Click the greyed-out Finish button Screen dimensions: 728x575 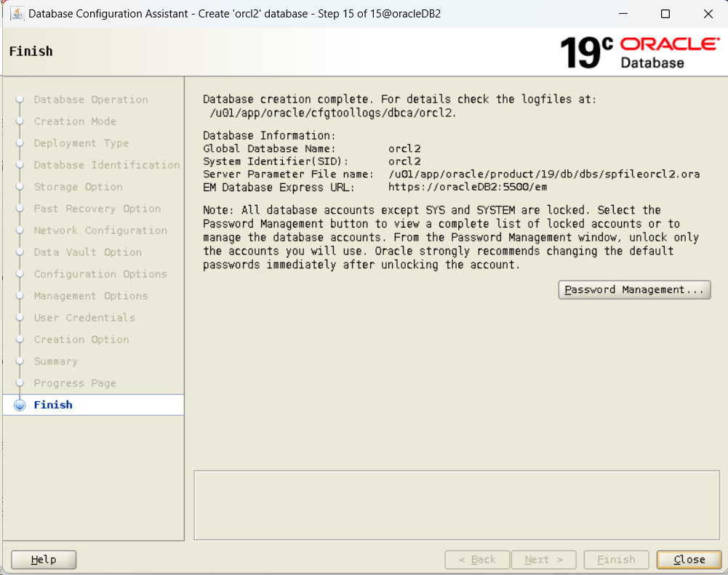coord(616,560)
